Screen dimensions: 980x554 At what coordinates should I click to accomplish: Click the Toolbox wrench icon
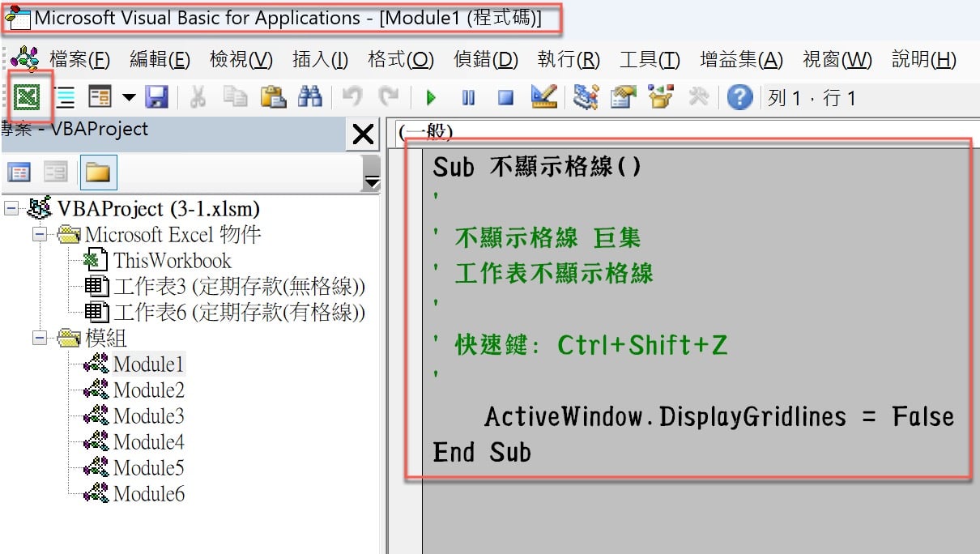698,98
